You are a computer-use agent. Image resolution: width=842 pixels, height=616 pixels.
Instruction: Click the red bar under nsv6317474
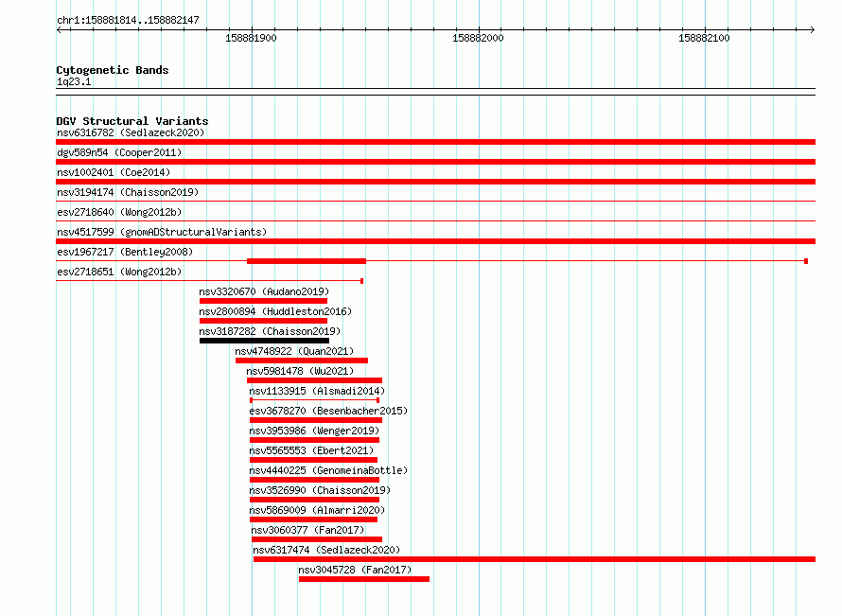click(x=535, y=559)
